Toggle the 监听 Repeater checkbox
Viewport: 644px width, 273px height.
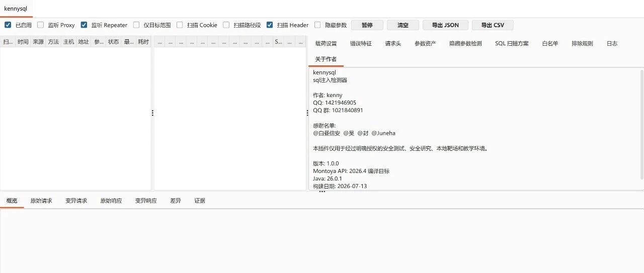point(84,25)
